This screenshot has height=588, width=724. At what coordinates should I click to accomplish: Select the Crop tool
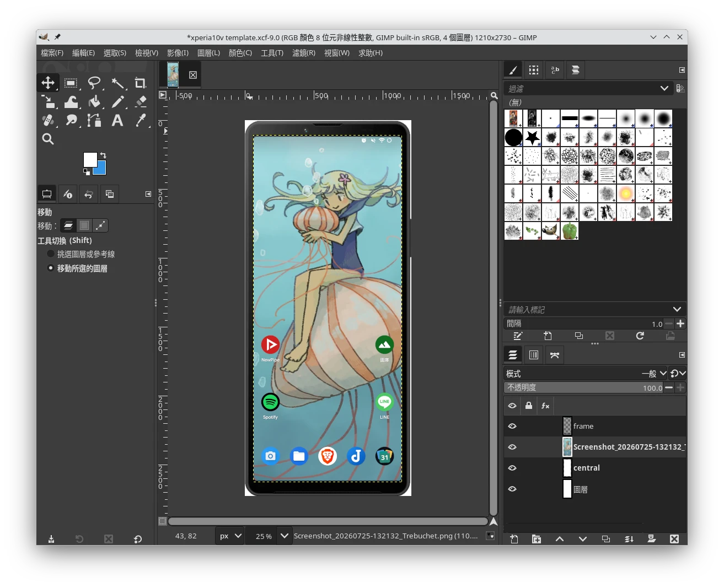coord(141,83)
